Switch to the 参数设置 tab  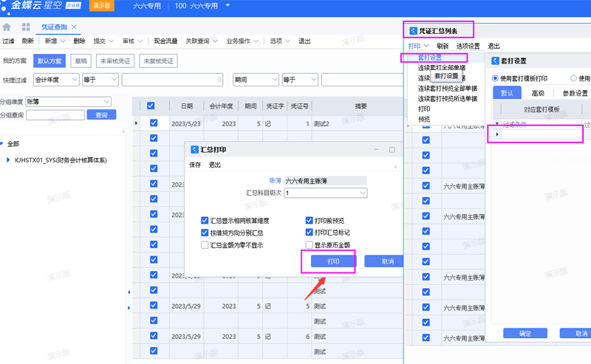[x=575, y=93]
